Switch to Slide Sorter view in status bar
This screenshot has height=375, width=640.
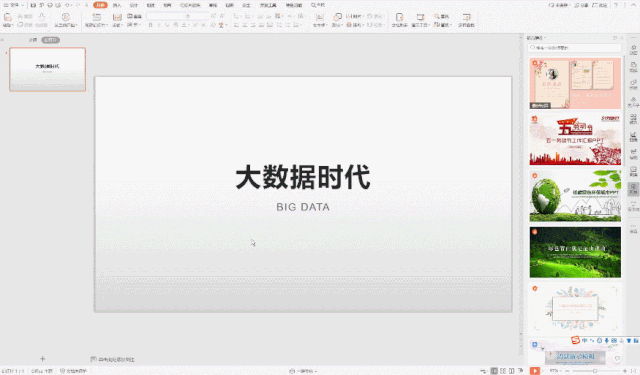click(503, 371)
